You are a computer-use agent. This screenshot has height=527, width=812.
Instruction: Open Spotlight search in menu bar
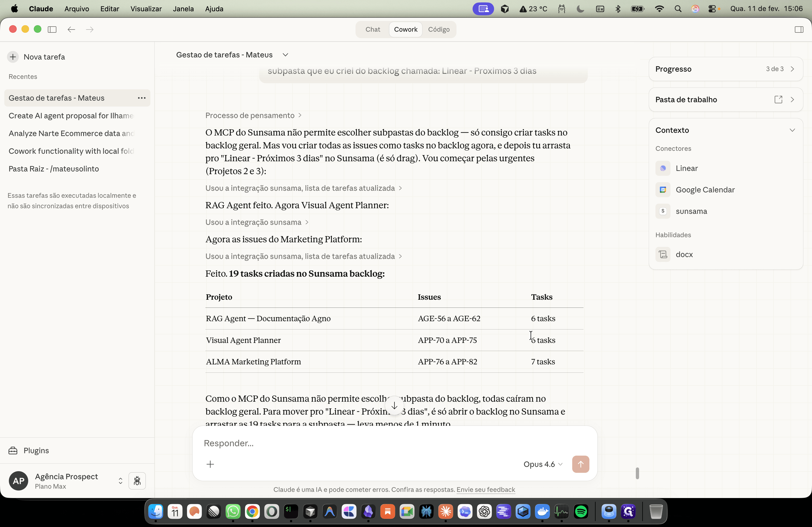click(678, 9)
